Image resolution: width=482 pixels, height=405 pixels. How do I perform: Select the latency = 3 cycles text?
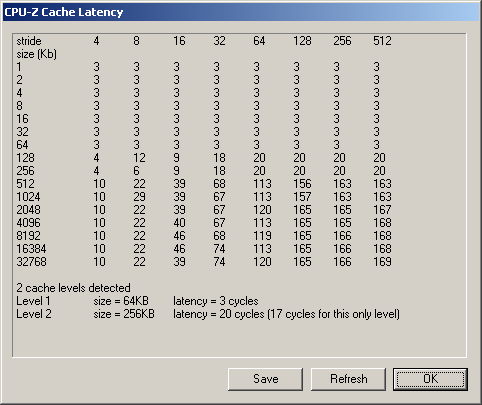[216, 301]
